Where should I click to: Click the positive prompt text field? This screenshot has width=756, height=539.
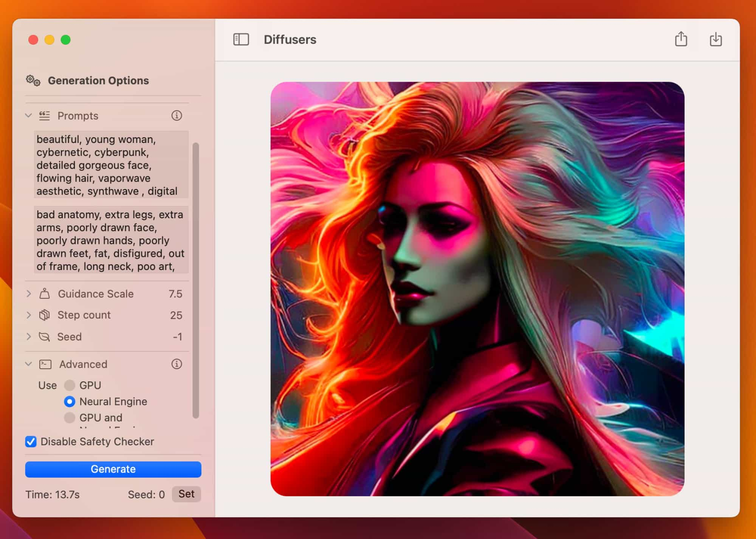[111, 165]
